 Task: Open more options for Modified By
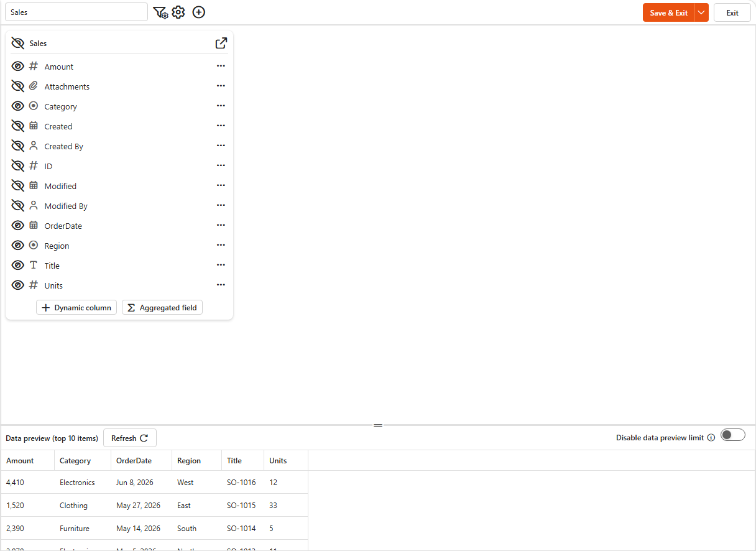pos(221,205)
